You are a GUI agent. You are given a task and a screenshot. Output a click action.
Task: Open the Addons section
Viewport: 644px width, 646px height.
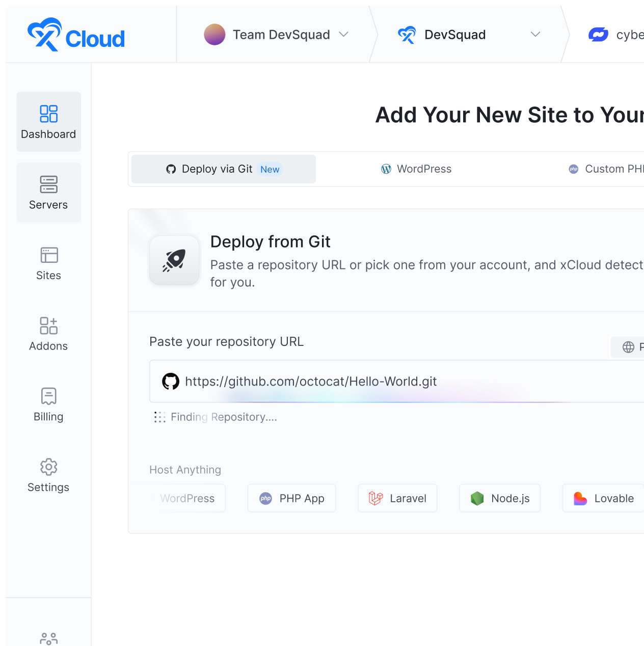(48, 334)
